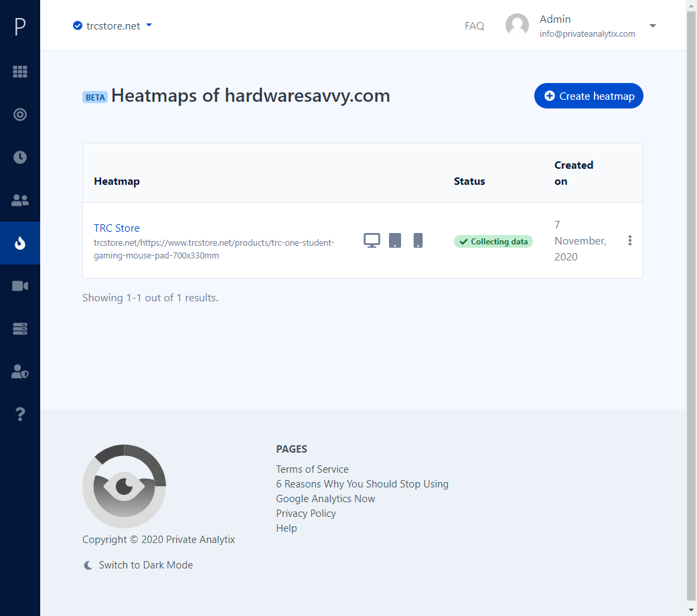Screen dimensions: 697x616
Task: Click the Create heatmap button
Action: coord(589,96)
